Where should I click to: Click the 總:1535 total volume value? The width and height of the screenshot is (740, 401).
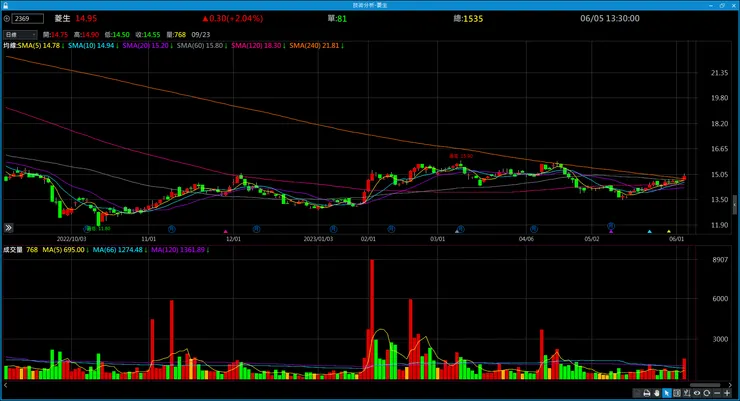[468, 18]
